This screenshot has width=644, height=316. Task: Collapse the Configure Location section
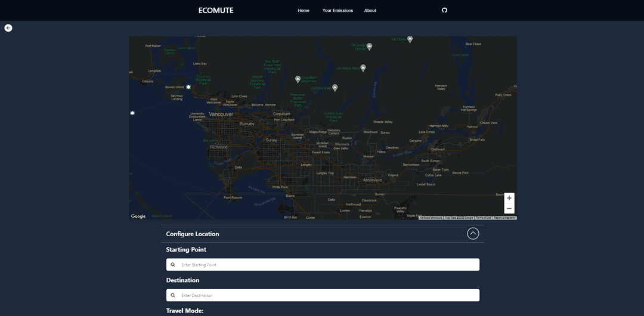pyautogui.click(x=473, y=234)
